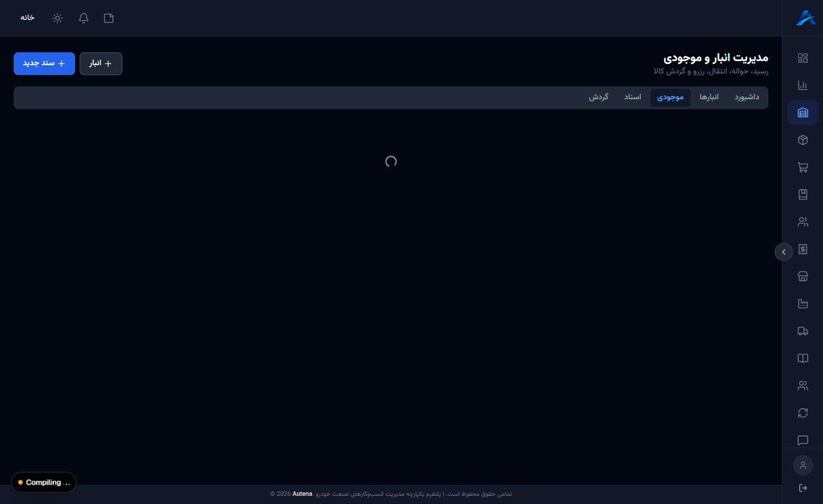The width and height of the screenshot is (823, 504).
Task: Open the document note icon in header
Action: point(109,18)
